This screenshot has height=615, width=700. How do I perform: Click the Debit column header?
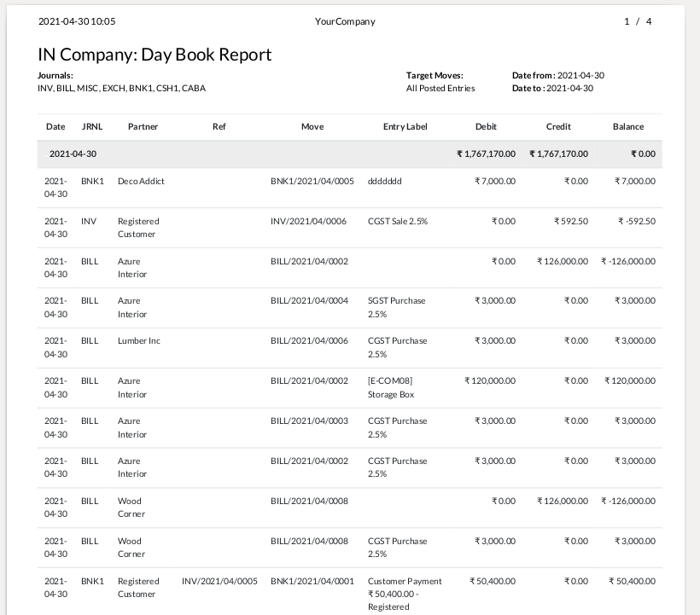(x=486, y=126)
